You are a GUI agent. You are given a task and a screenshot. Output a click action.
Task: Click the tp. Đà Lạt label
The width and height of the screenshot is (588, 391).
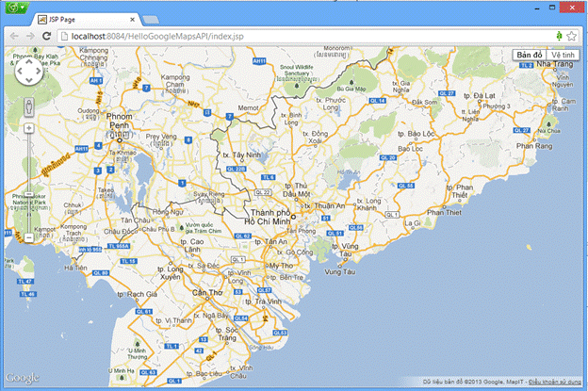(480, 95)
